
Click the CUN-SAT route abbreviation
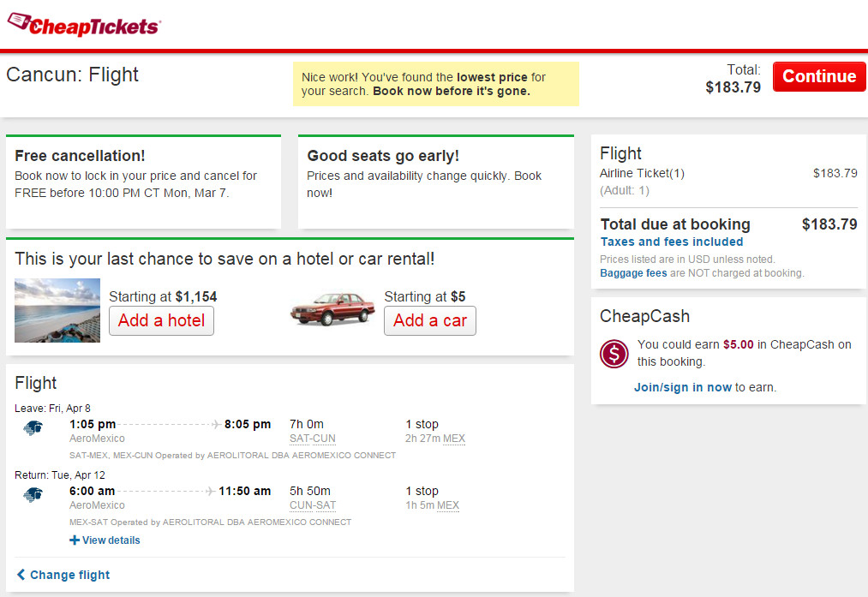[x=312, y=505]
